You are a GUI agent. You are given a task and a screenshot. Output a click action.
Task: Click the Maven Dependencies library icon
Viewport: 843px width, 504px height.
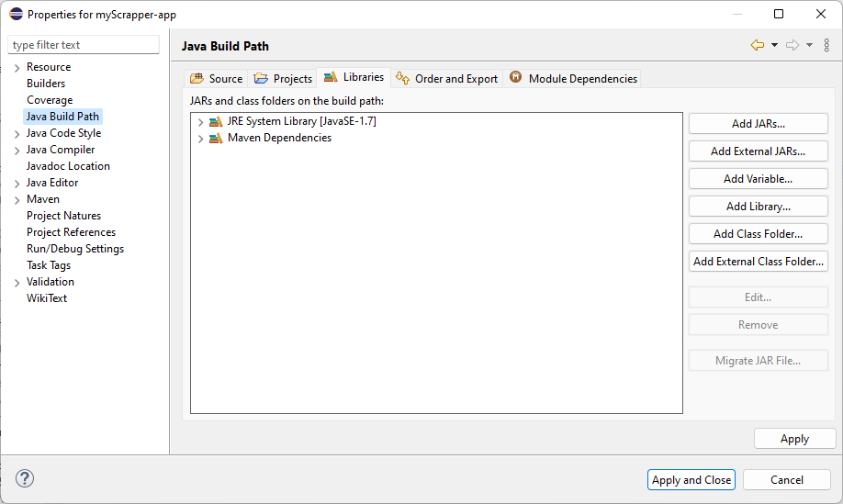(x=216, y=139)
